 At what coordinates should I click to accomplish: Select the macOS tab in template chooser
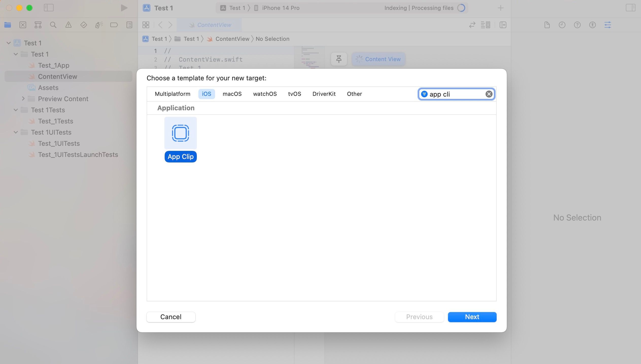232,94
